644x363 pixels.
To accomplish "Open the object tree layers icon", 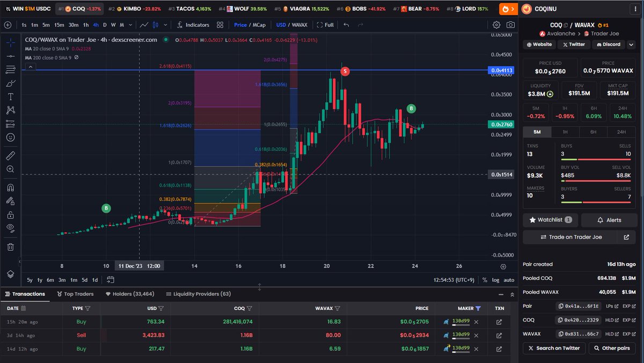I will coord(10,274).
